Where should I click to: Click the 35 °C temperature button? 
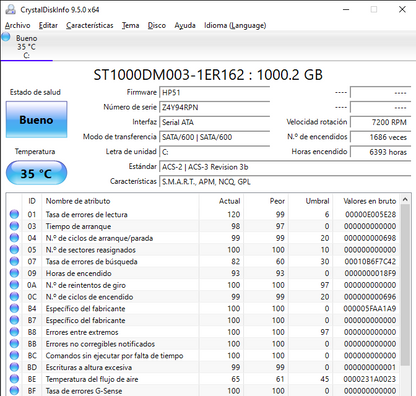tap(37, 173)
